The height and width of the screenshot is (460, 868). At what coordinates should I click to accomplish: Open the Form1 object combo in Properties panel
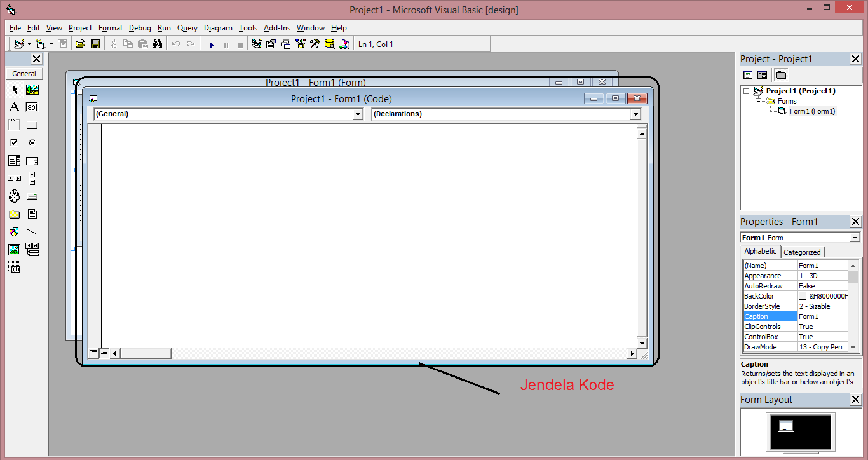[855, 236]
